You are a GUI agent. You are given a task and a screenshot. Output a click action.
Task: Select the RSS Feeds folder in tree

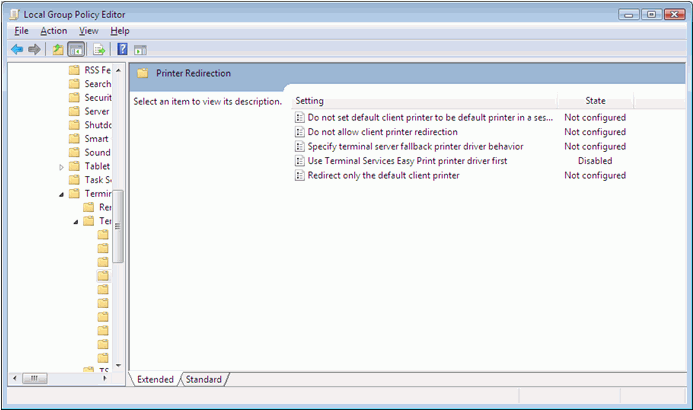(x=97, y=70)
